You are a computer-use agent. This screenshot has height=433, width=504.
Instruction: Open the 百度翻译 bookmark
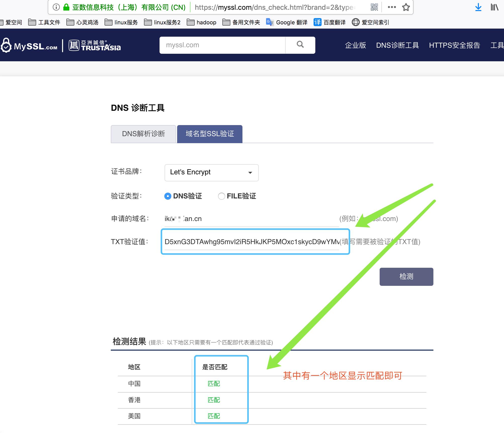[x=330, y=22]
